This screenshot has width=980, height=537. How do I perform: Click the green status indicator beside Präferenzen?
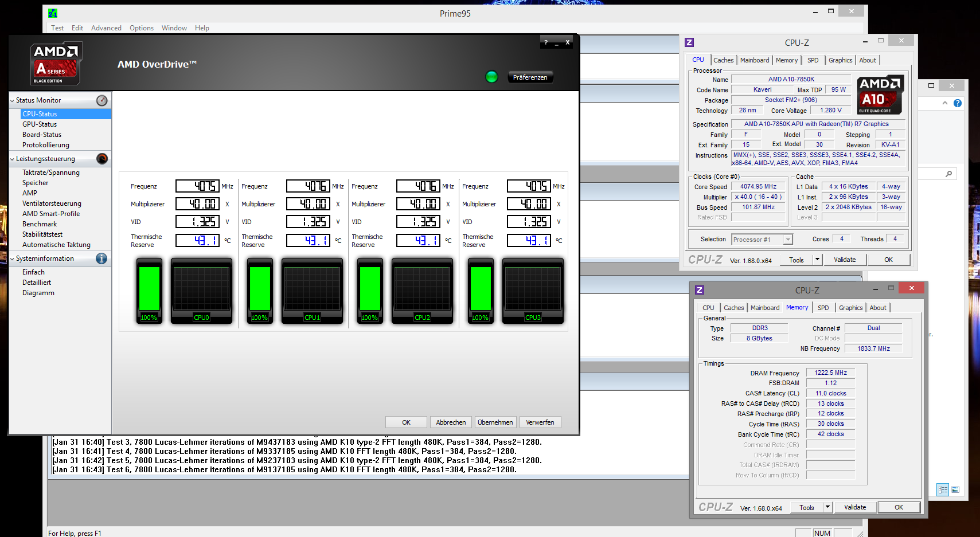click(x=491, y=77)
